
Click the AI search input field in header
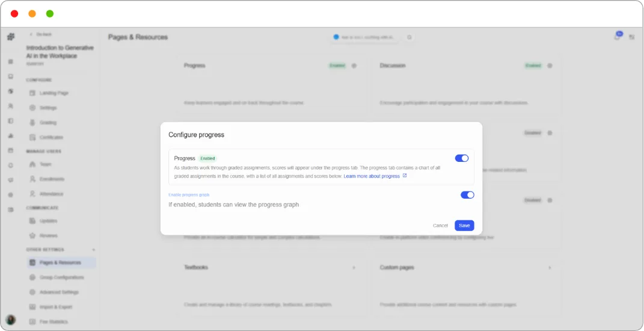[364, 37]
